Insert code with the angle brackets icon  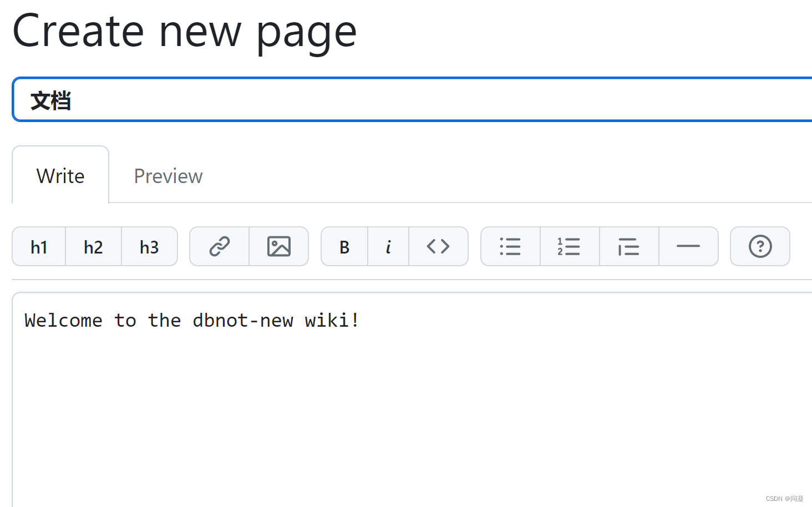pos(438,246)
